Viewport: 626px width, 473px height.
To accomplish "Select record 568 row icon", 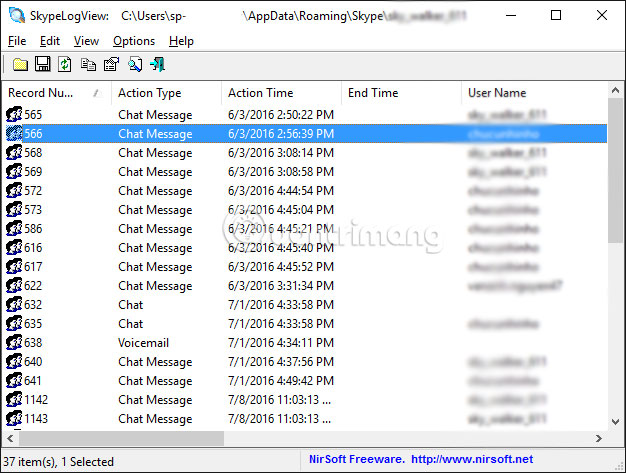I will tap(14, 152).
